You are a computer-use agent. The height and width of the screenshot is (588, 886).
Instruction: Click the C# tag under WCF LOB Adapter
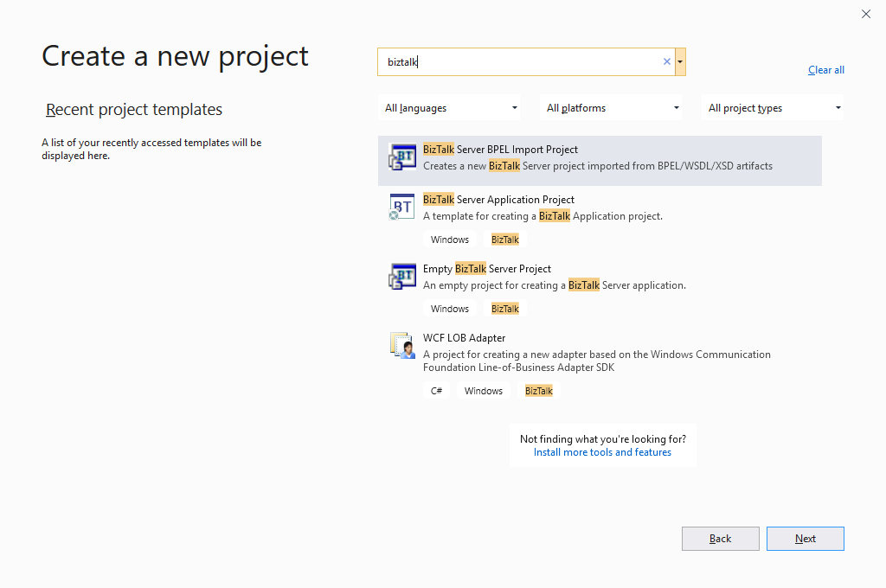(x=437, y=391)
